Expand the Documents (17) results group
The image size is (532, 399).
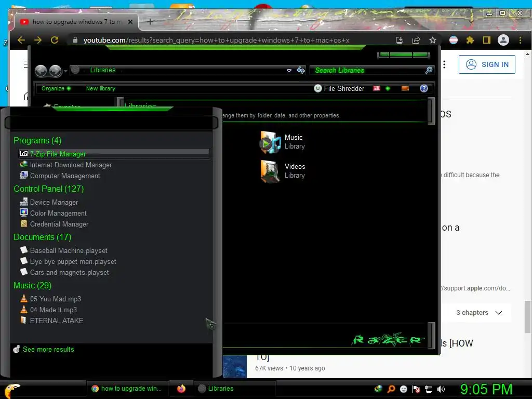click(43, 237)
